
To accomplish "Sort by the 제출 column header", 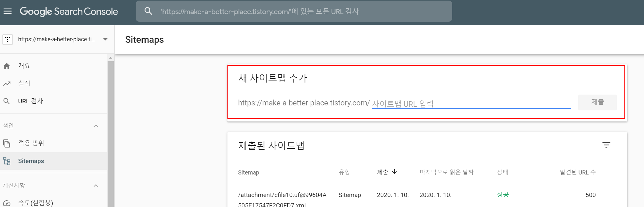I will click(383, 172).
